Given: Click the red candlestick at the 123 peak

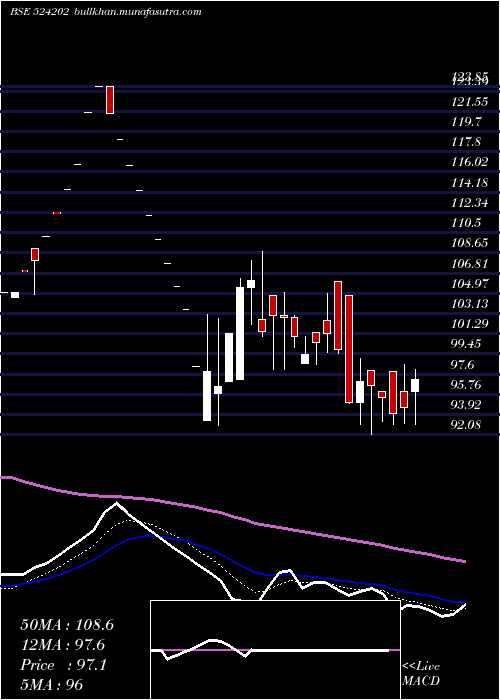Looking at the screenshot, I should [x=110, y=100].
